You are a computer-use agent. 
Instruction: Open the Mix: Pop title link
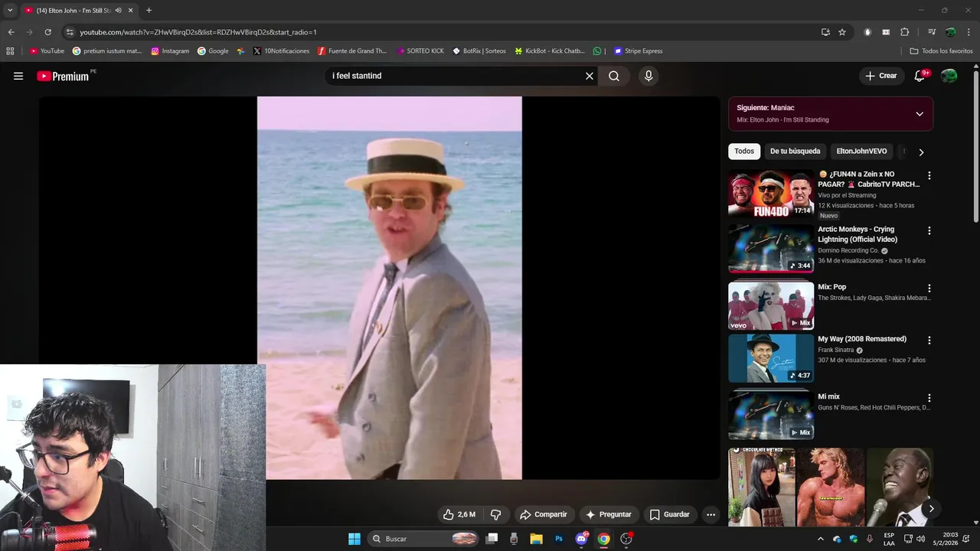click(831, 287)
